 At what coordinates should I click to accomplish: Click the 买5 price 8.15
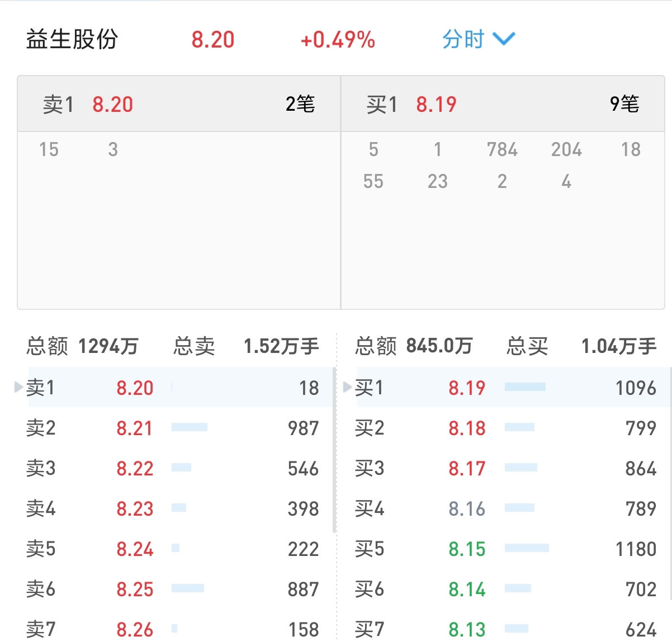(x=467, y=549)
